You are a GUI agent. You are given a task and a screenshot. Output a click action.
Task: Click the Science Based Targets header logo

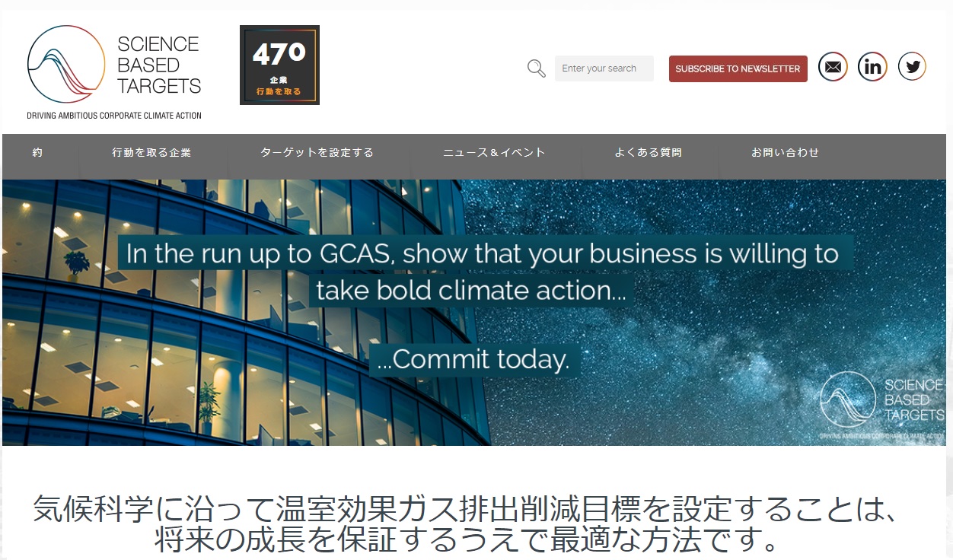pyautogui.click(x=114, y=72)
